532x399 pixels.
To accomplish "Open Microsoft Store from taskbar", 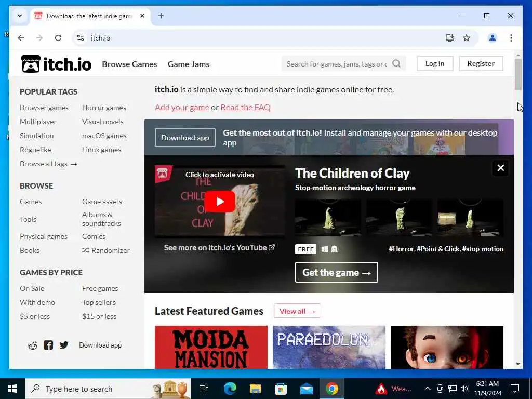I will pyautogui.click(x=281, y=389).
